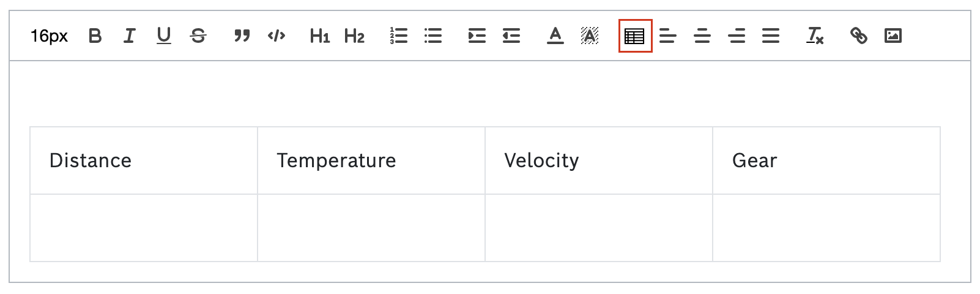Screen dimensions: 980x294
Task: Toggle strikethrough formatting
Action: point(198,36)
